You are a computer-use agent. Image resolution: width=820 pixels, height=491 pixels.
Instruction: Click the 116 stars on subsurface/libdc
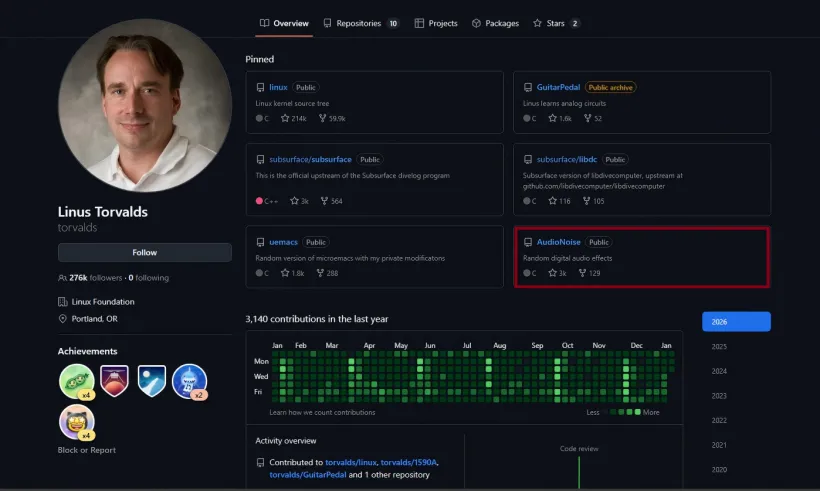pyautogui.click(x=559, y=201)
